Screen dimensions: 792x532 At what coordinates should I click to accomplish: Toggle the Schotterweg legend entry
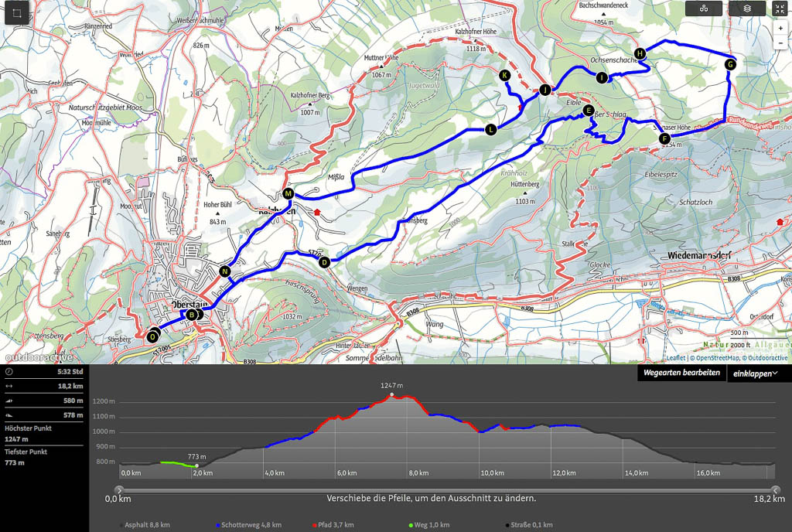click(x=249, y=525)
